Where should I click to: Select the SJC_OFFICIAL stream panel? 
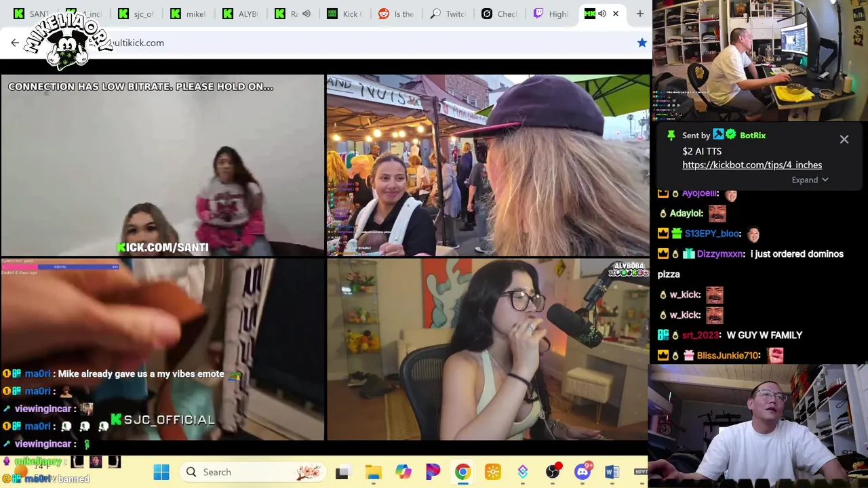[163, 350]
